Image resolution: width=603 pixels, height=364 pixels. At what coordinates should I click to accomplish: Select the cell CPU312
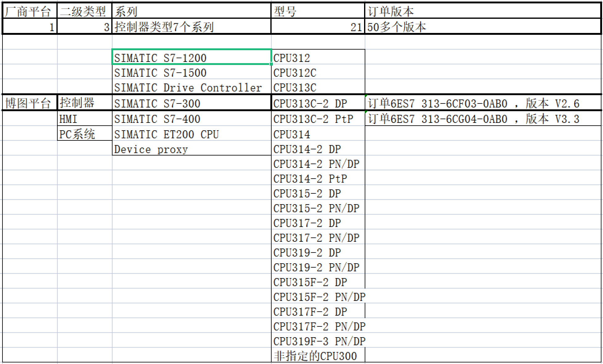pyautogui.click(x=318, y=57)
